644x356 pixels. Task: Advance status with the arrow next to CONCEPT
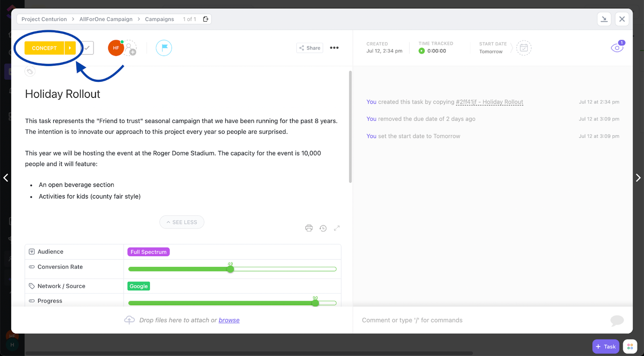(70, 48)
